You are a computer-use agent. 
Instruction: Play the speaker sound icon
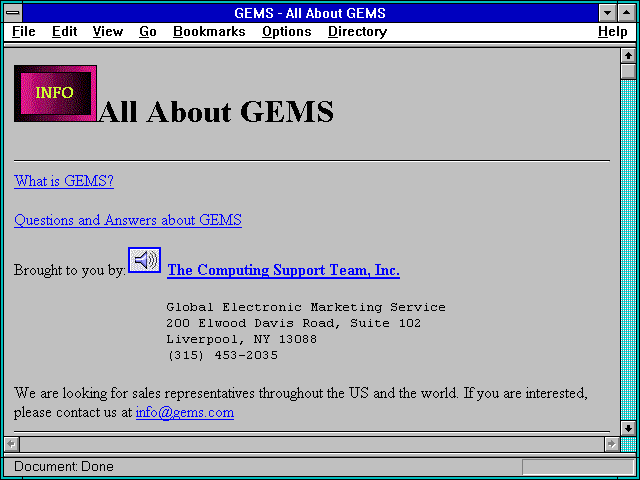pos(144,260)
